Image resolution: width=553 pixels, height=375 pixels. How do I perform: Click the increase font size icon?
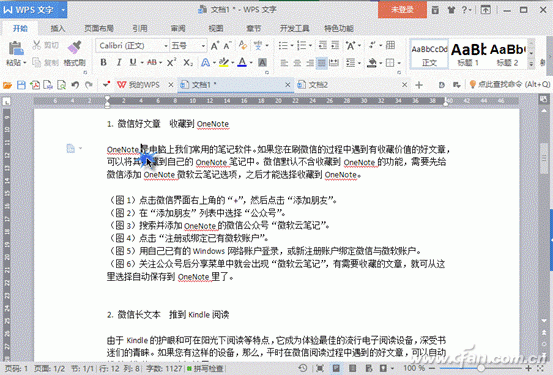tap(214, 46)
